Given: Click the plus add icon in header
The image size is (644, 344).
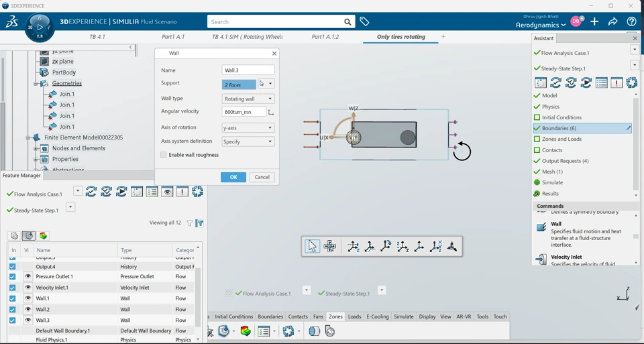Looking at the screenshot, I should tap(594, 21).
